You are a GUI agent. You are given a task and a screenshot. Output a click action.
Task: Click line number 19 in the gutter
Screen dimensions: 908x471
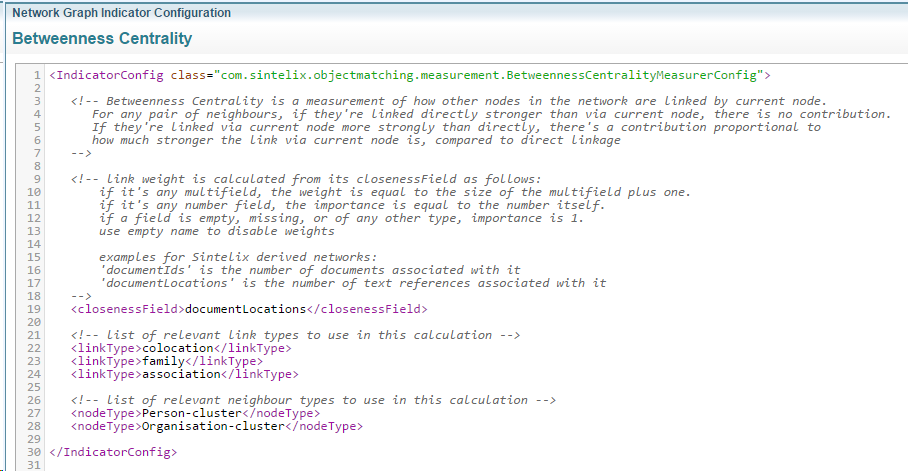[x=34, y=309]
